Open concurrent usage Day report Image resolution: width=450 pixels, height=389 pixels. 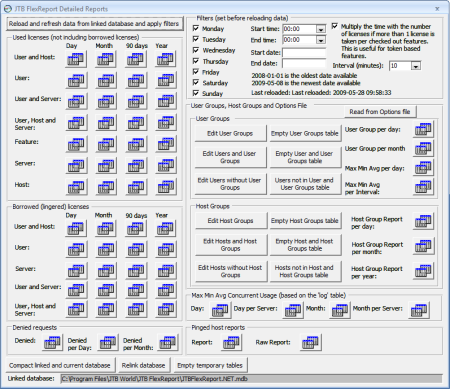[x=220, y=310]
